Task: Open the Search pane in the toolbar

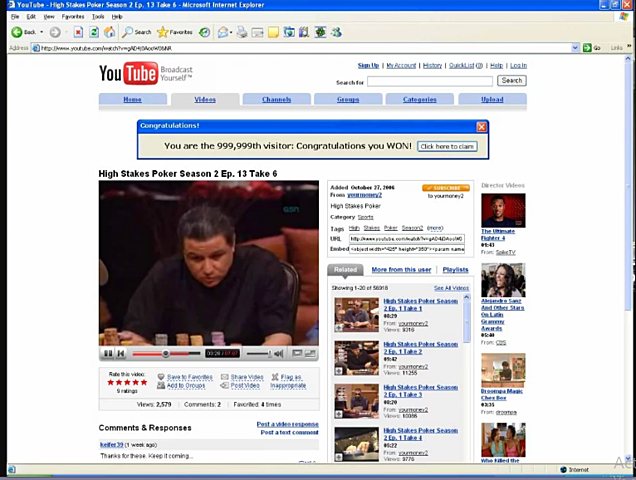Action: [x=137, y=32]
